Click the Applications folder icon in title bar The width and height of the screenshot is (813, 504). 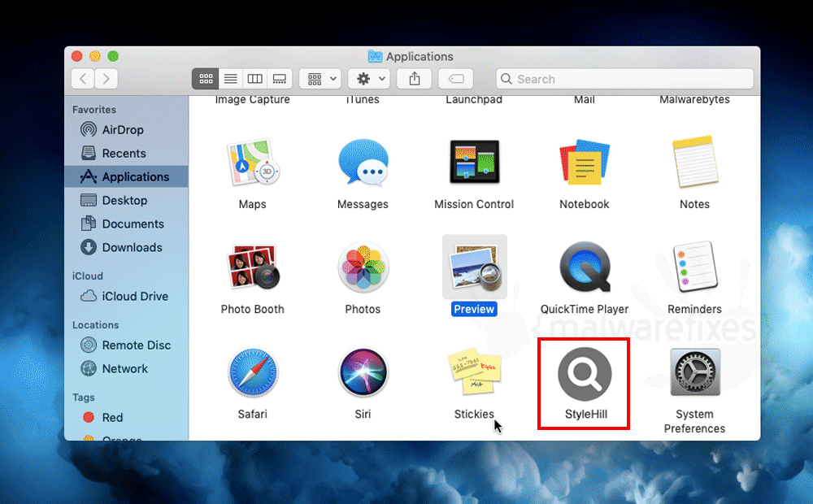[375, 56]
